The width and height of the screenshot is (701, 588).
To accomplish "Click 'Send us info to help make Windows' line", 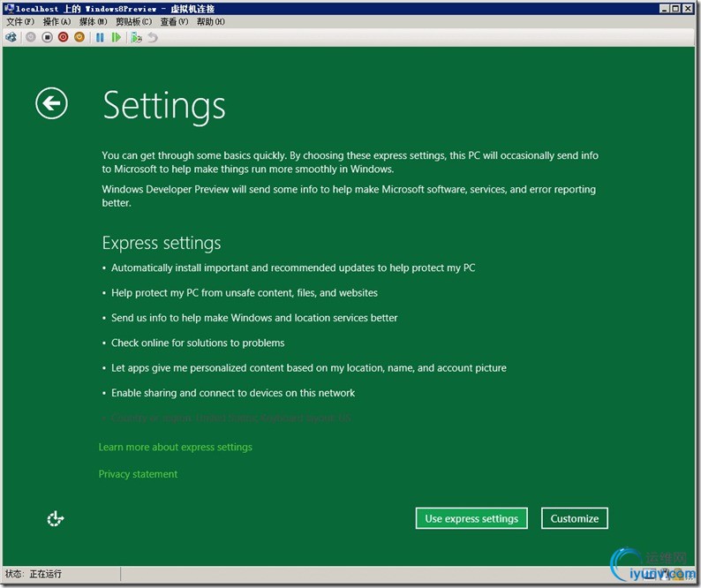I will [x=254, y=318].
